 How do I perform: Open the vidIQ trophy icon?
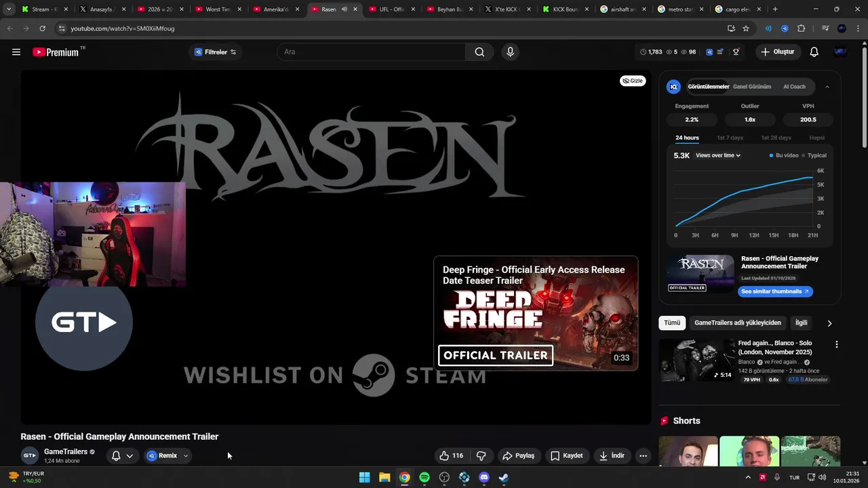[736, 52]
